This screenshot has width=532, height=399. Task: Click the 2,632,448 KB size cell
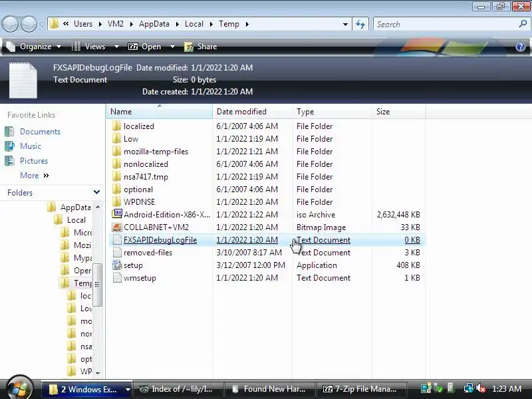point(398,214)
